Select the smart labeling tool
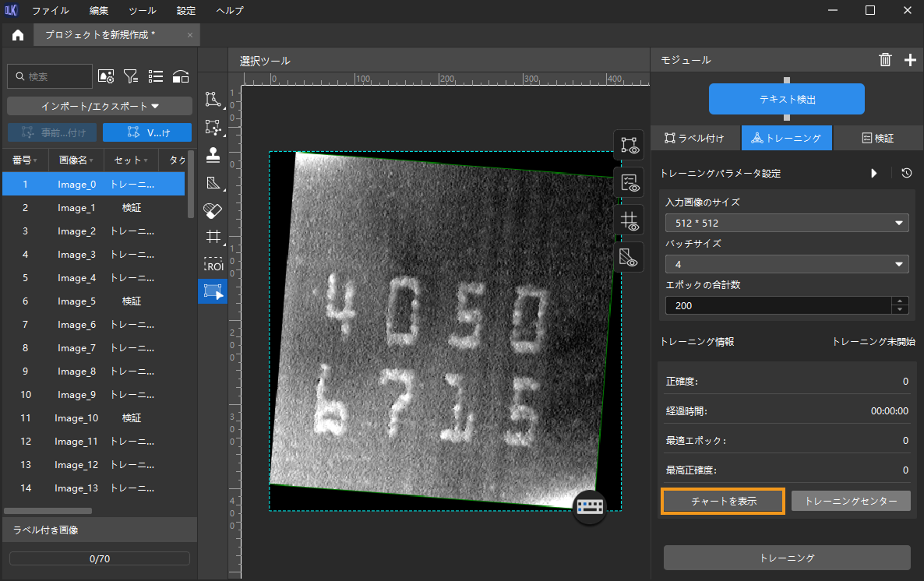The image size is (924, 581). pos(213,127)
